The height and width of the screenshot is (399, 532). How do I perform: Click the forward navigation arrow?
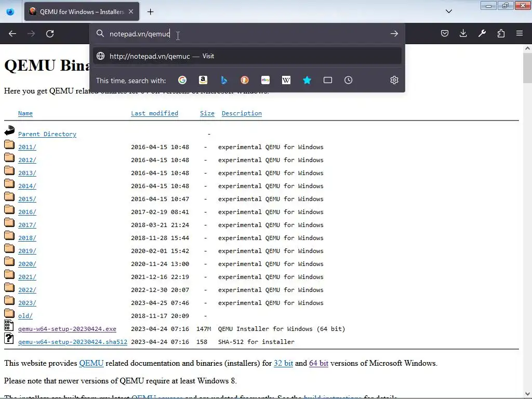31,34
